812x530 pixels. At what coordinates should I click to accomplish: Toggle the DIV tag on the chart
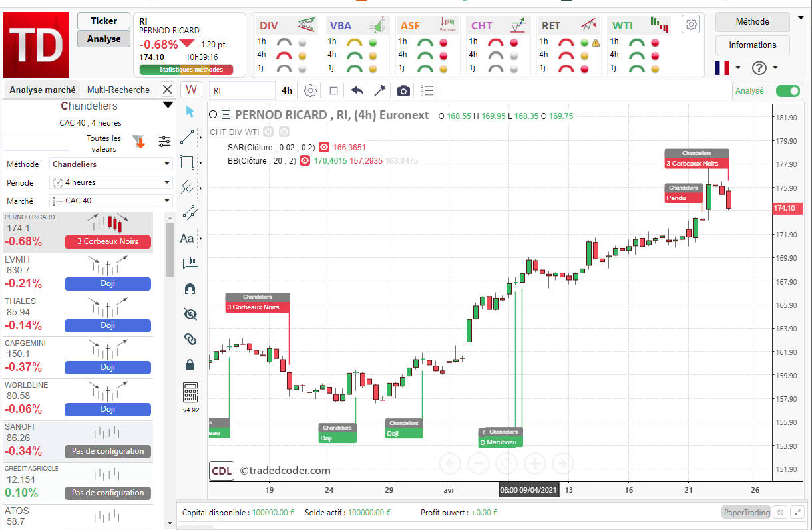236,132
